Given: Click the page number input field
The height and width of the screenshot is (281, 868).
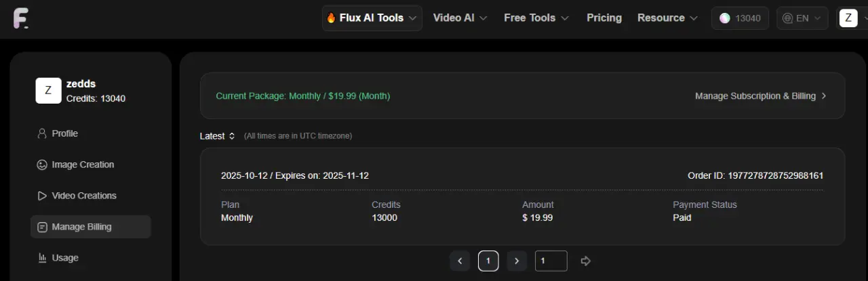Looking at the screenshot, I should click(x=551, y=261).
